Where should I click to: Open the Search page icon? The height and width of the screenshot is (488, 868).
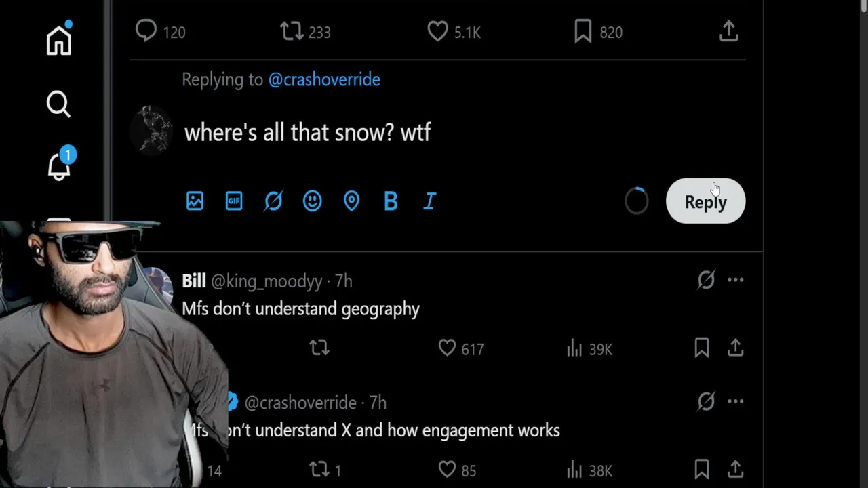click(58, 104)
